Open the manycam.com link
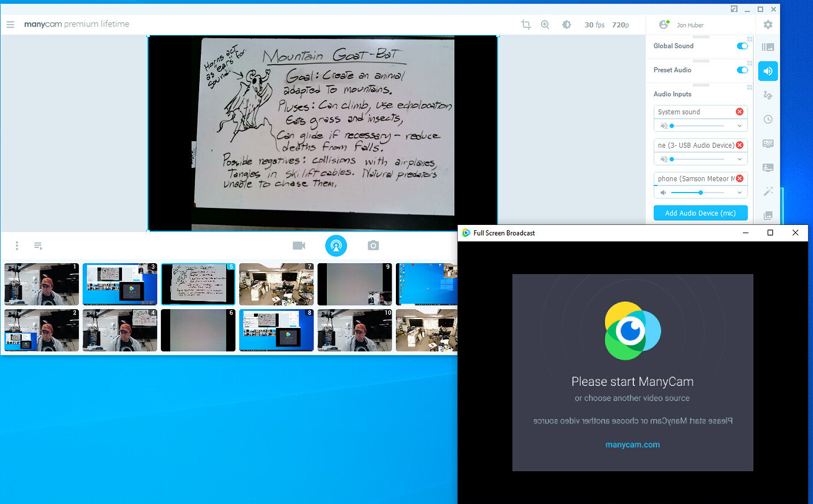813x504 pixels. pos(632,445)
